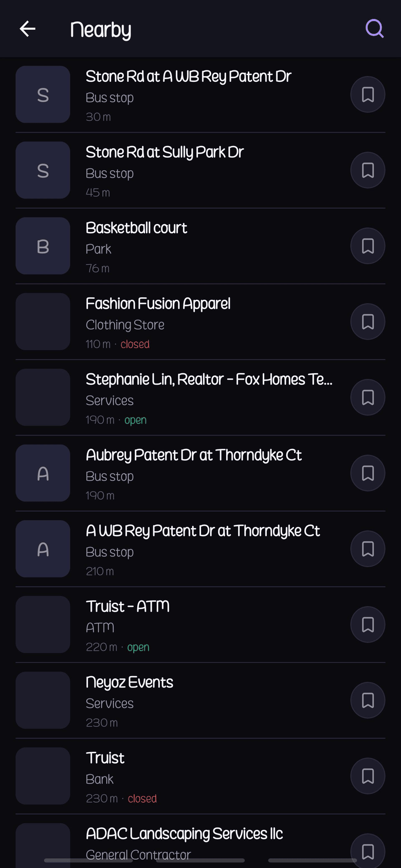Tap the Nearby title in the header
Image resolution: width=401 pixels, height=868 pixels.
[101, 29]
